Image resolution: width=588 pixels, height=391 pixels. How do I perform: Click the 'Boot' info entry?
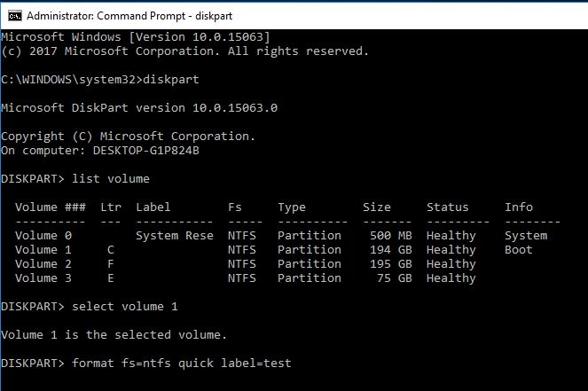pos(519,250)
